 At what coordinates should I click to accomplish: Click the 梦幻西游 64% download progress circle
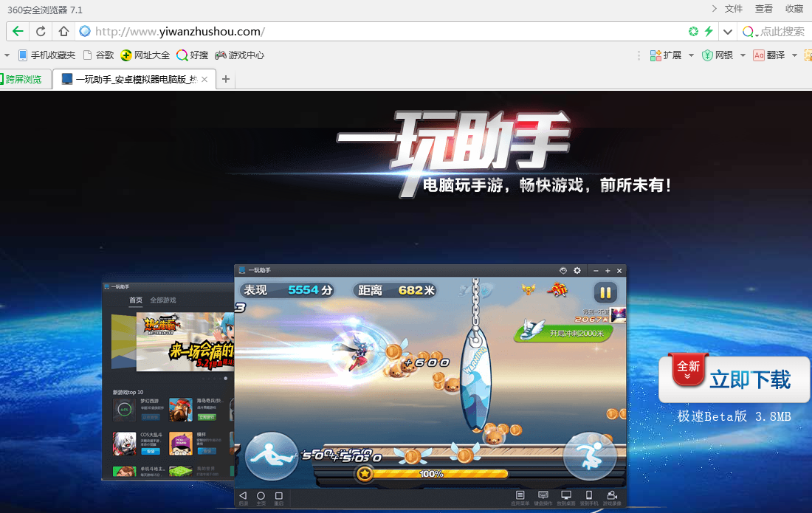pos(124,410)
